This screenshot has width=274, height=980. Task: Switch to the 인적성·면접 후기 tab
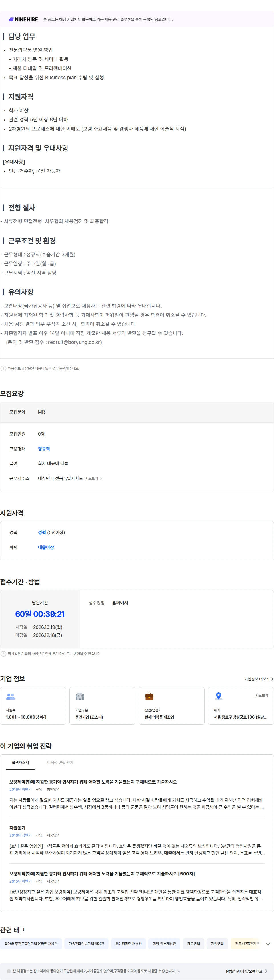coord(60,763)
